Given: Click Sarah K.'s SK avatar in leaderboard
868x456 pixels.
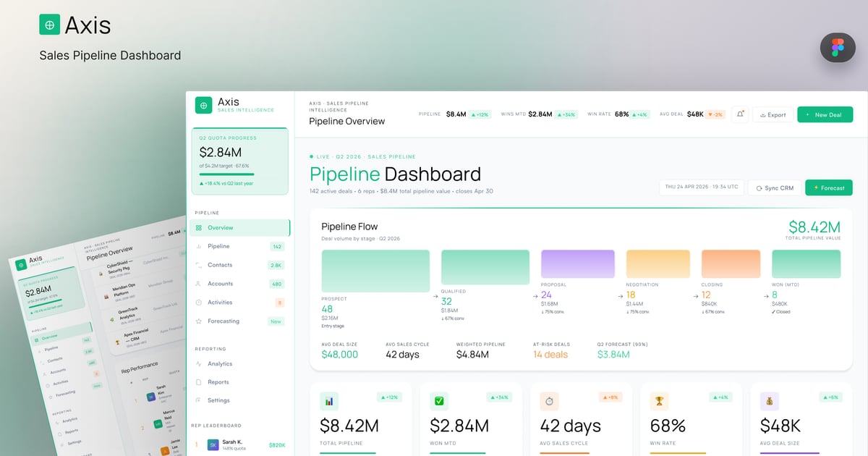Looking at the screenshot, I should (x=213, y=445).
